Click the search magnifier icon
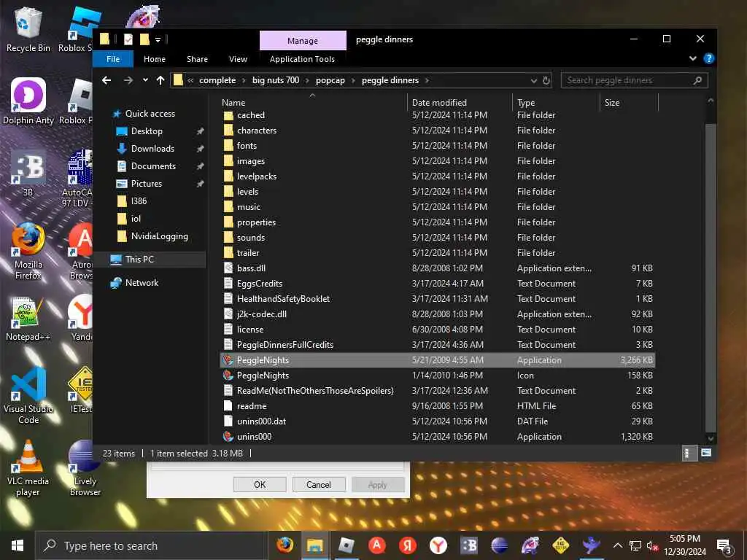 click(697, 80)
